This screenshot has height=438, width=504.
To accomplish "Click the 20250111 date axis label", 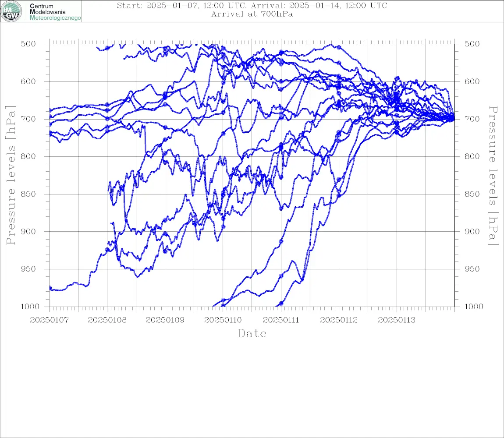I will (281, 320).
